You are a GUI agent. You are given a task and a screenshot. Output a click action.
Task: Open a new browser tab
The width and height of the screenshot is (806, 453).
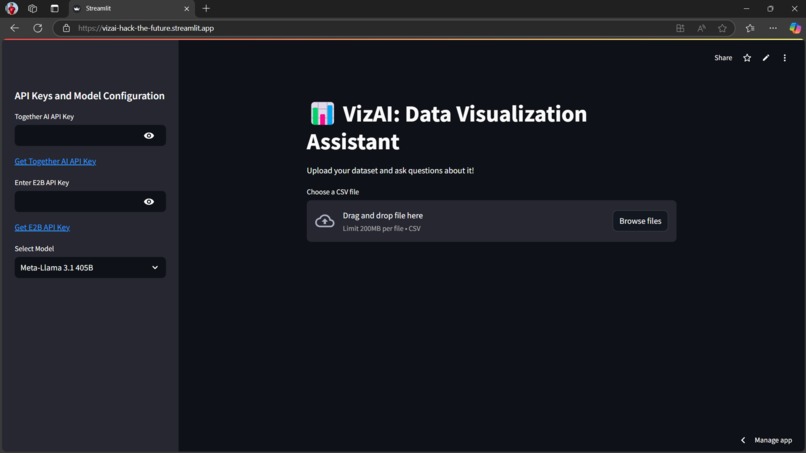coord(206,8)
